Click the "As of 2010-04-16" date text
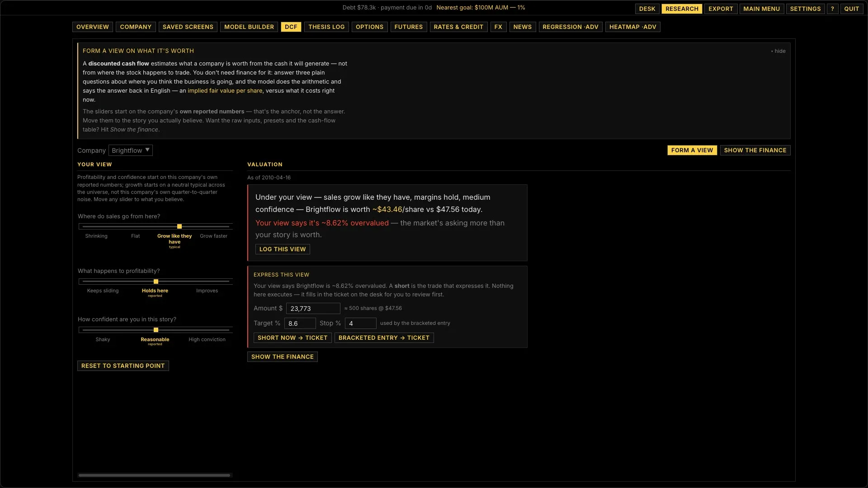Viewport: 868px width, 488px height. click(x=269, y=178)
